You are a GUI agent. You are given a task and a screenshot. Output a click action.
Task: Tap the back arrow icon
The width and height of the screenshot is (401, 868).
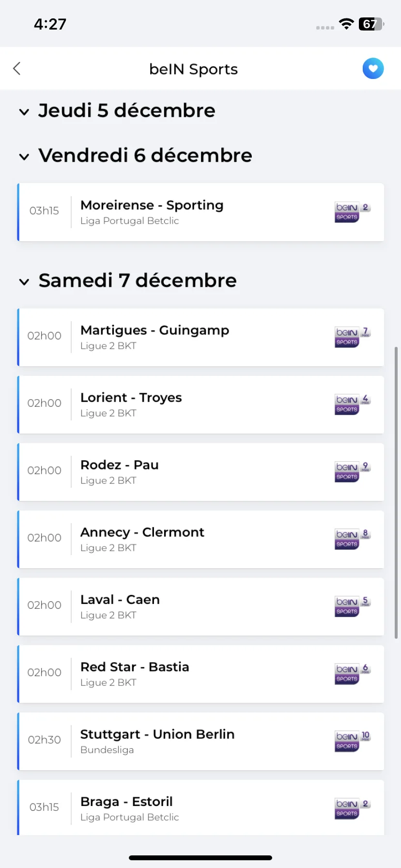pyautogui.click(x=17, y=69)
